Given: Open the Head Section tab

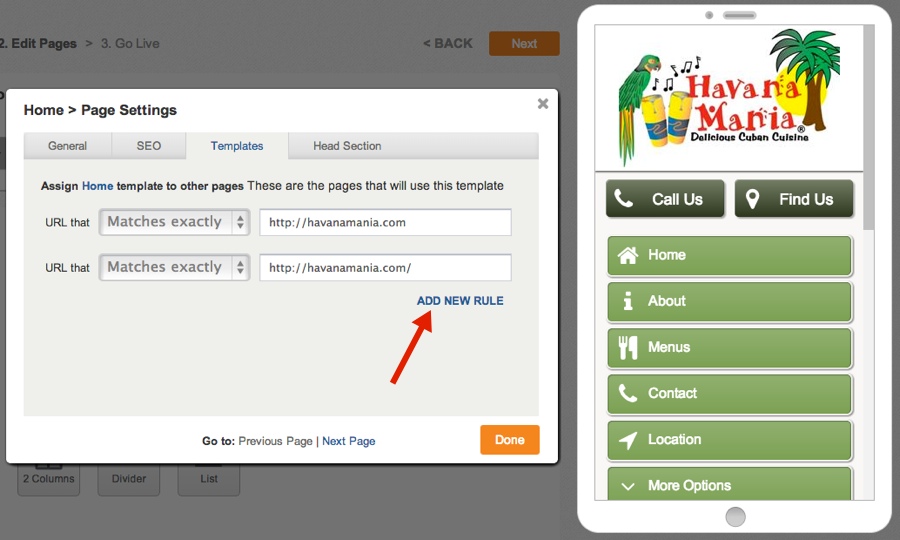Looking at the screenshot, I should 347,146.
